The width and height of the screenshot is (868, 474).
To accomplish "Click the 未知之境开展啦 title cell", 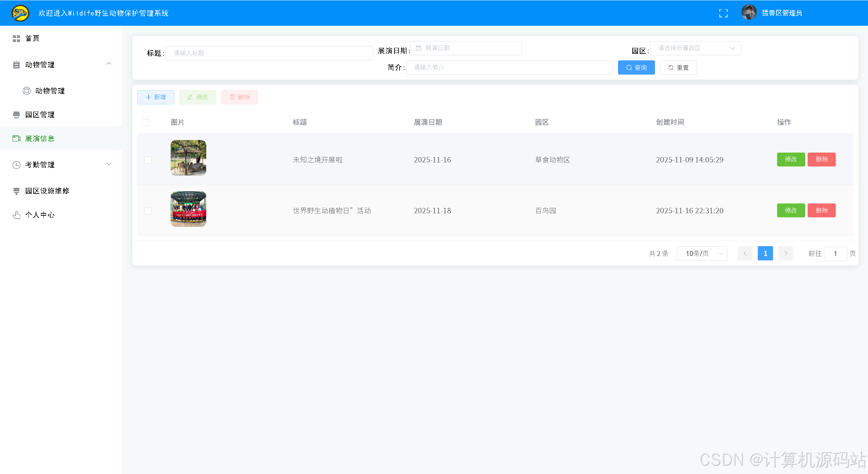I will (317, 160).
